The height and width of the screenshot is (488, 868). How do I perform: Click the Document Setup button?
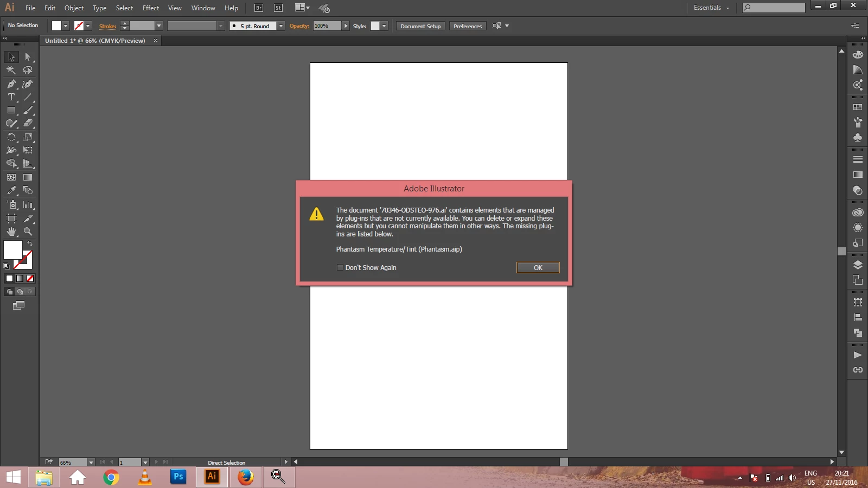[421, 26]
